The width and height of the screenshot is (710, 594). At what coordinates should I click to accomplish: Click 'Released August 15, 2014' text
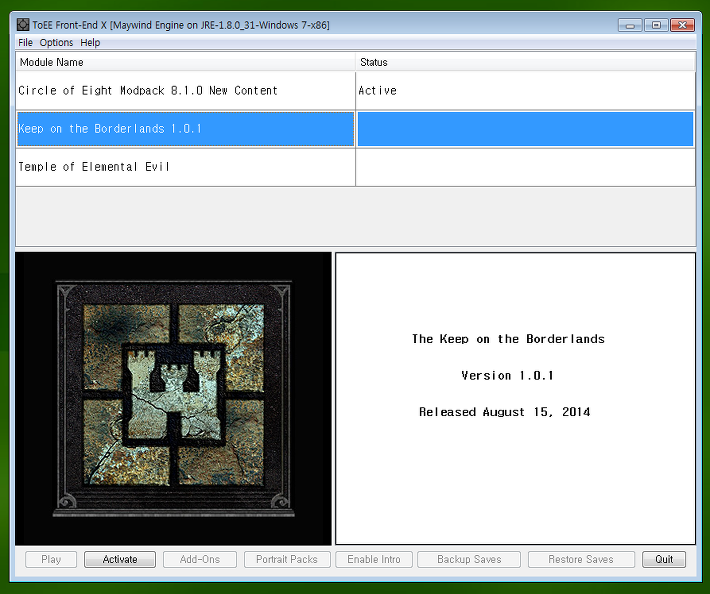click(504, 412)
